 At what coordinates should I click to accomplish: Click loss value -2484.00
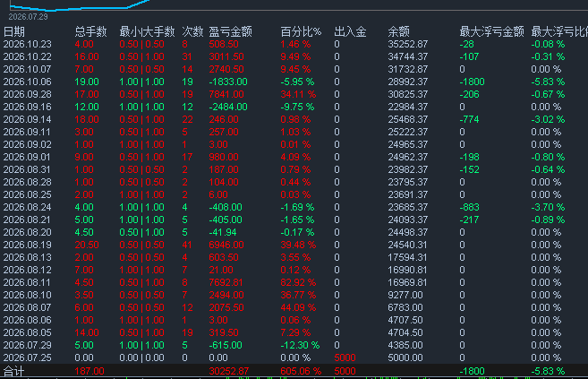click(x=228, y=107)
